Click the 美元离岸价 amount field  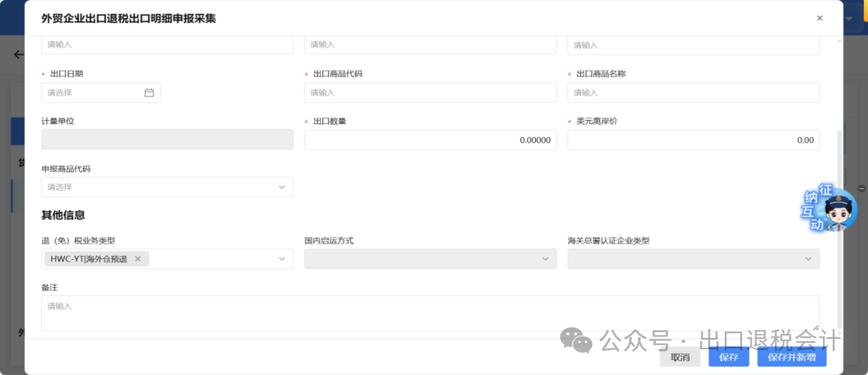(693, 140)
